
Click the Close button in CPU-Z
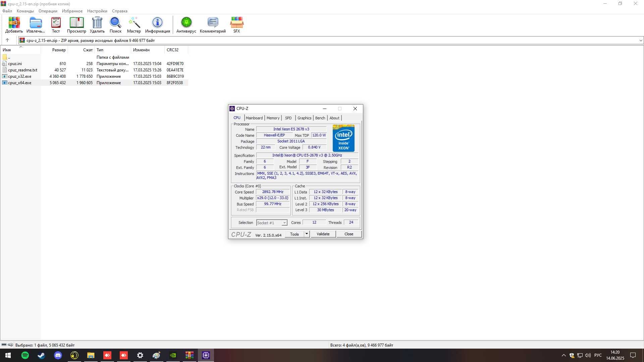tap(349, 234)
